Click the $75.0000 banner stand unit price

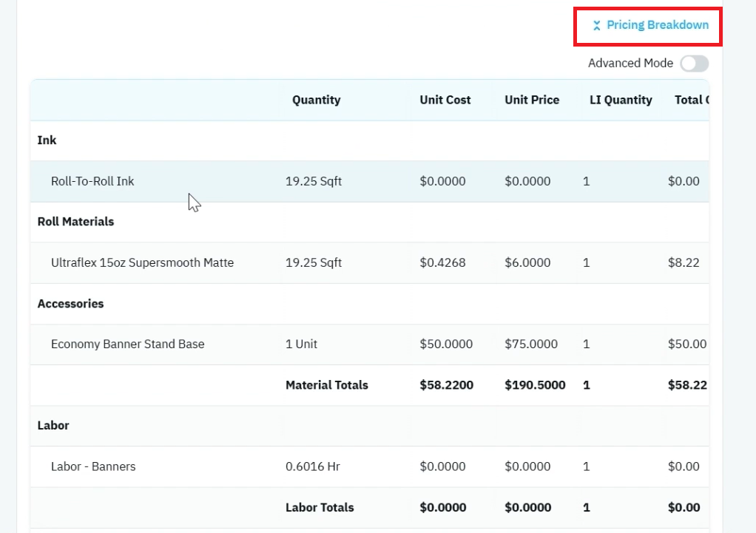(531, 344)
